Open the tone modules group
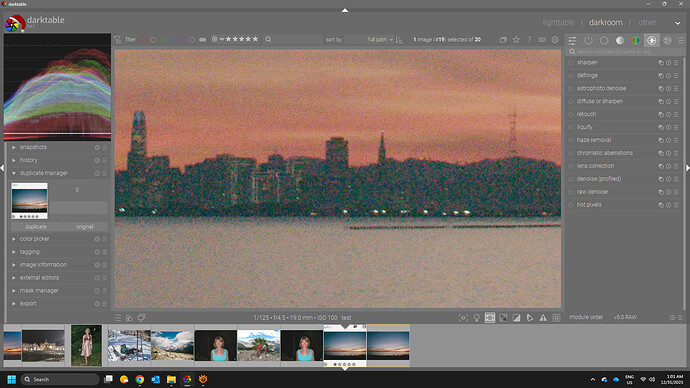 (x=620, y=40)
